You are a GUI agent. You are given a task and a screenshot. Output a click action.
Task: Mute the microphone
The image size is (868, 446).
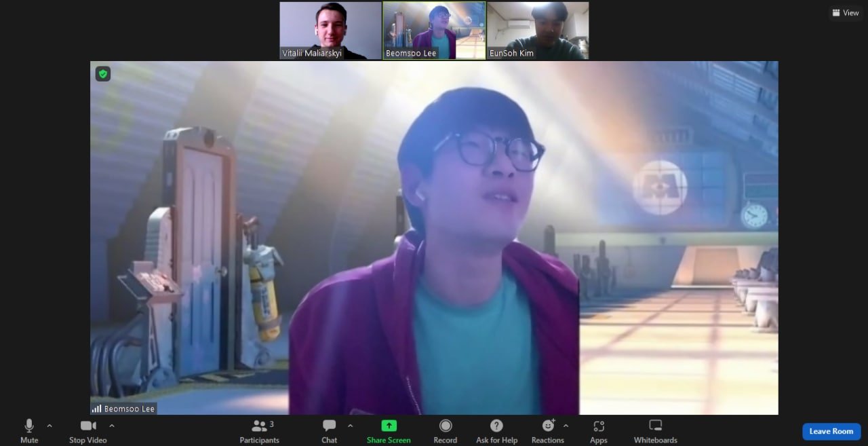point(29,431)
